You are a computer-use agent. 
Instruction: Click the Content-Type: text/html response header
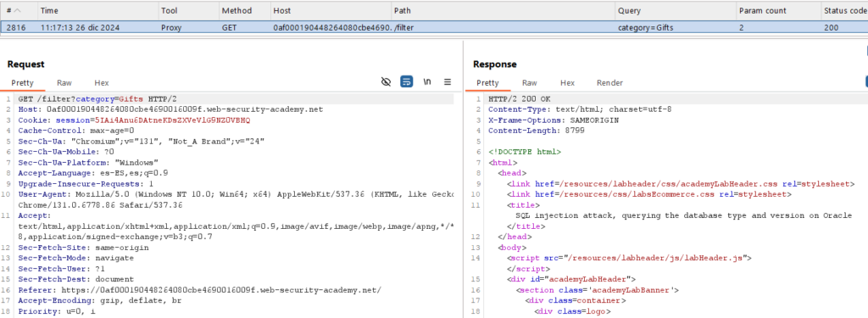580,109
